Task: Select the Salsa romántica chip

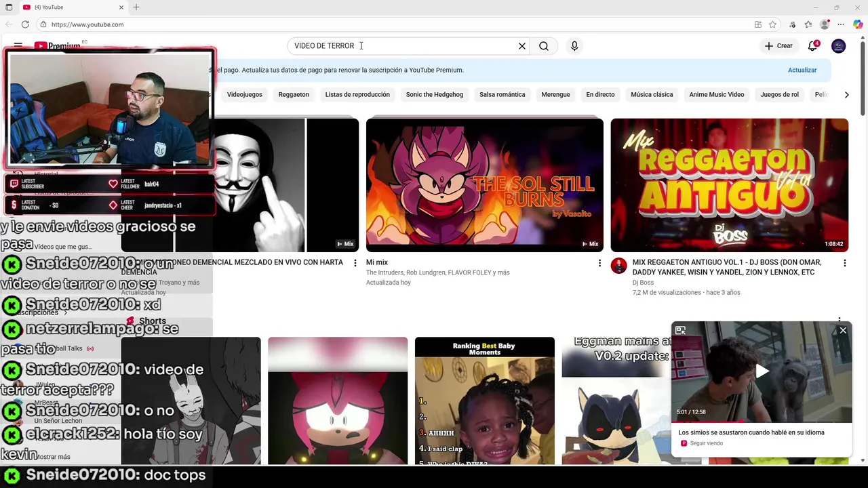Action: (502, 95)
